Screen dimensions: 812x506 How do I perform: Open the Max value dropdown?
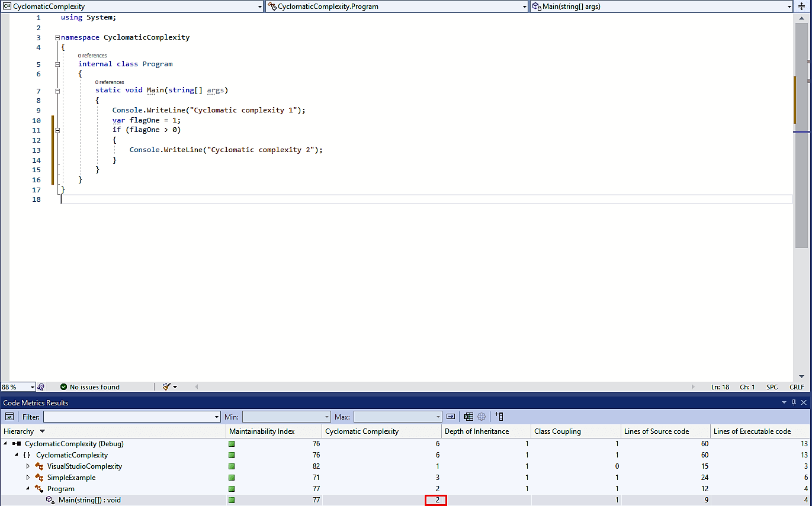pos(438,417)
